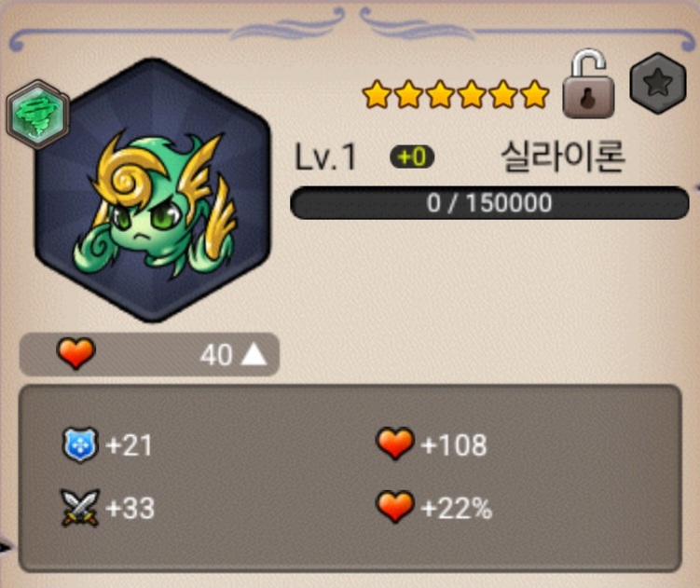The image size is (700, 588).
Task: Toggle the dark hexagon favorite star
Action: point(658,83)
